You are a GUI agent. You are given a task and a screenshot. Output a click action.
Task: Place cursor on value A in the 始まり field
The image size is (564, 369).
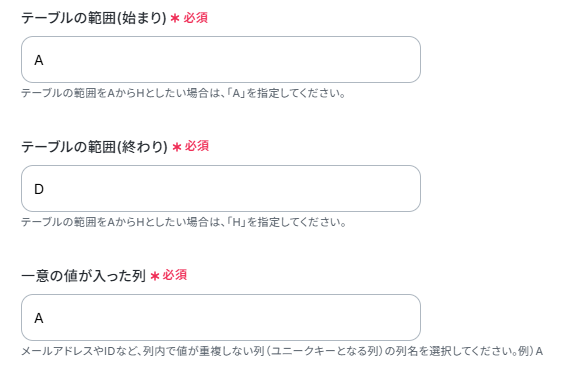[x=39, y=60]
